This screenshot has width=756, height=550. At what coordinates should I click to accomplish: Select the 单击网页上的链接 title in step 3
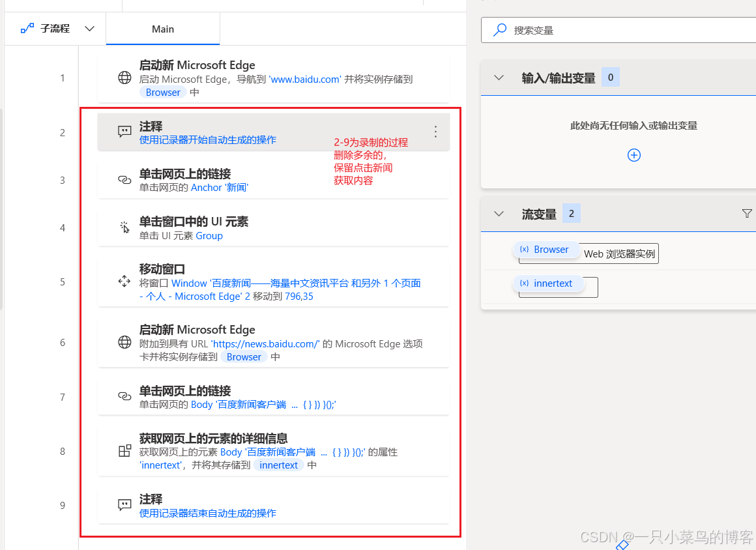coord(185,174)
